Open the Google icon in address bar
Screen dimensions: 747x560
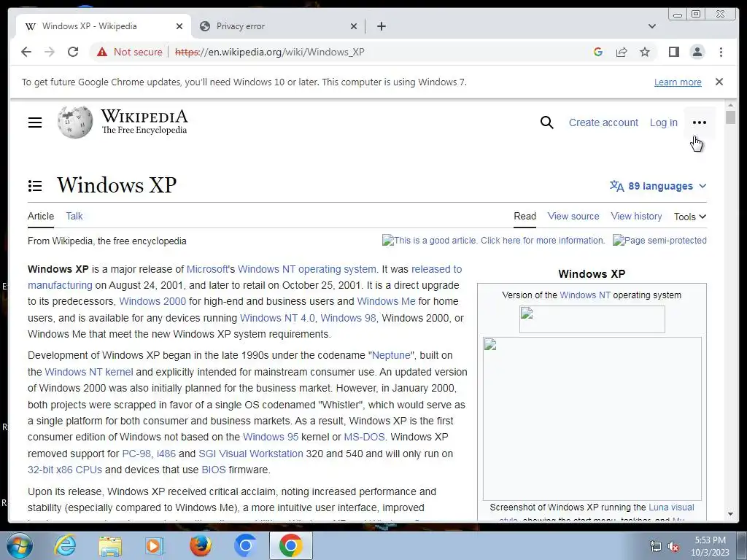coord(598,52)
